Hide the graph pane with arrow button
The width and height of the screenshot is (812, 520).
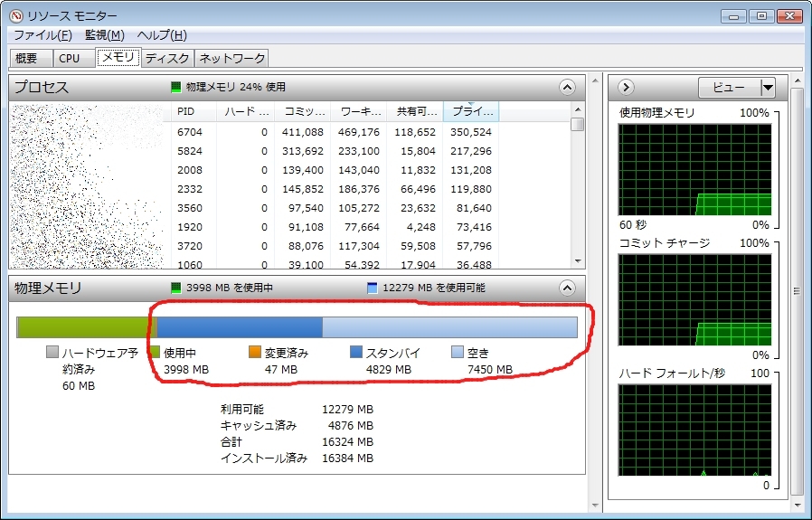626,87
